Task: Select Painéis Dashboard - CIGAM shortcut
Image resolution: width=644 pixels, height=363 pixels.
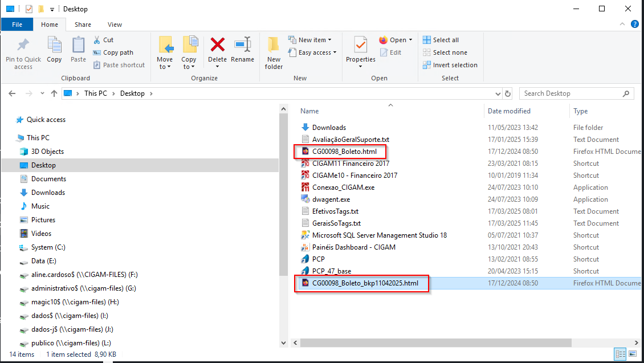Action: pyautogui.click(x=353, y=247)
